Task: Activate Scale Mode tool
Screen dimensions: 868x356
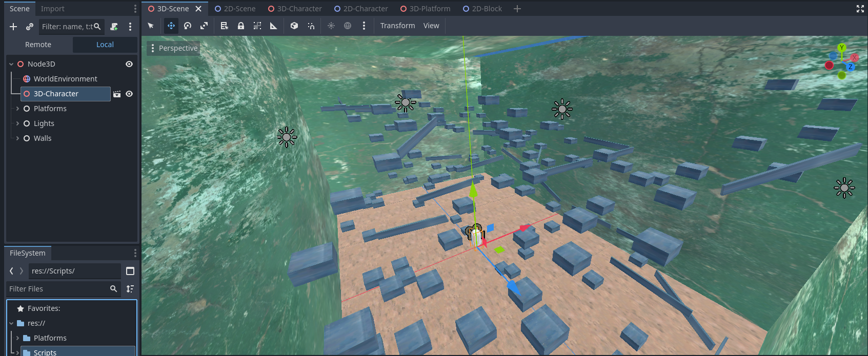Action: pyautogui.click(x=204, y=26)
